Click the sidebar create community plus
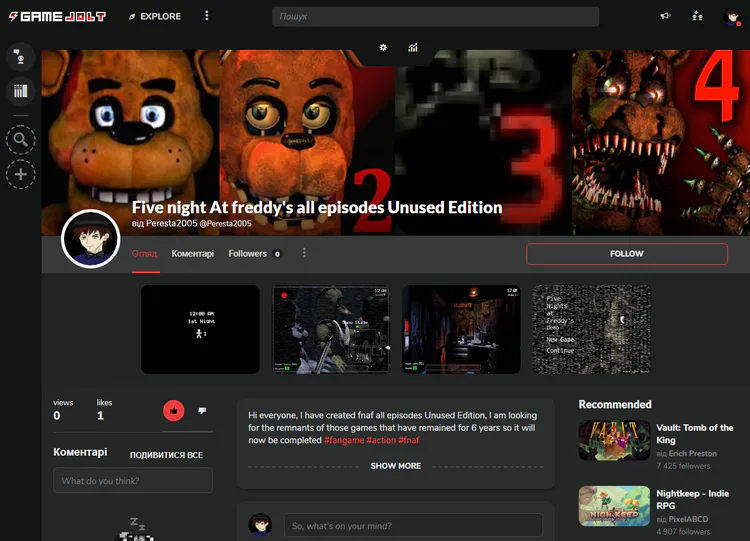 pos(21,174)
